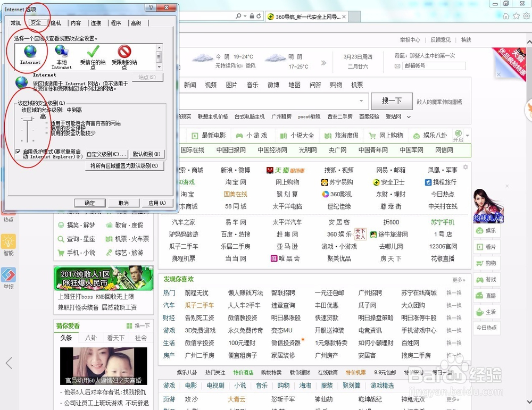Open the 网上购物 cart category
Screen dimensions: 532x410
click(372, 136)
